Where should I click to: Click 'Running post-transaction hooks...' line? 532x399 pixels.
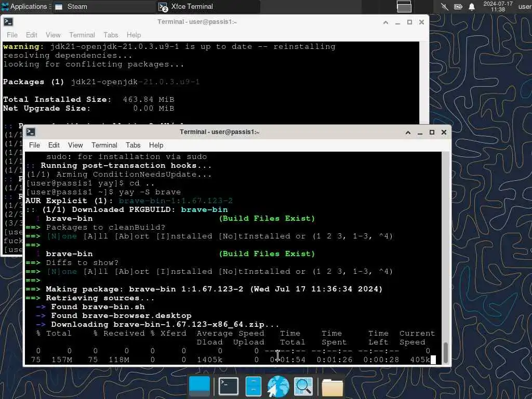pos(126,166)
